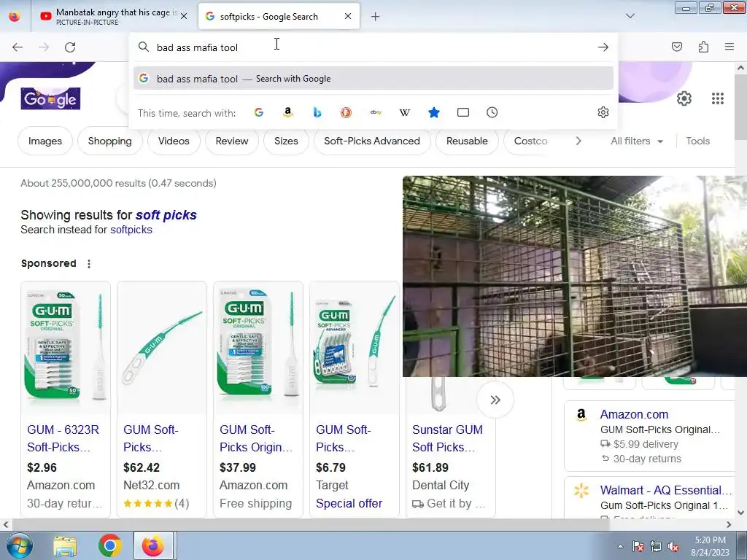Search bookmarks with star icon
The height and width of the screenshot is (560, 747).
point(433,112)
